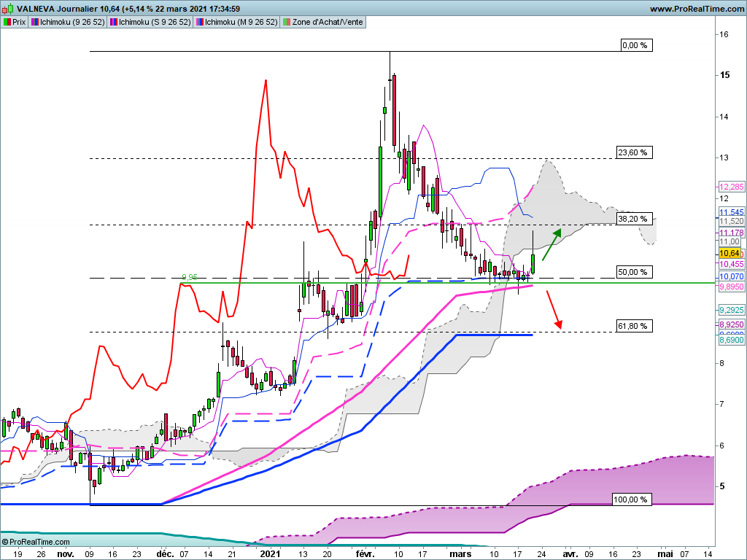The height and width of the screenshot is (560, 747).
Task: Select the 61,80 % Fibonacci label
Action: tap(634, 326)
